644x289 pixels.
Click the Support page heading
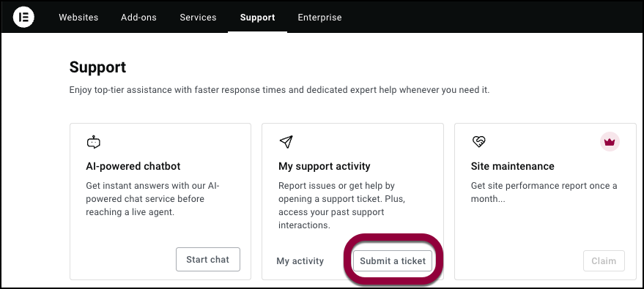(x=97, y=67)
